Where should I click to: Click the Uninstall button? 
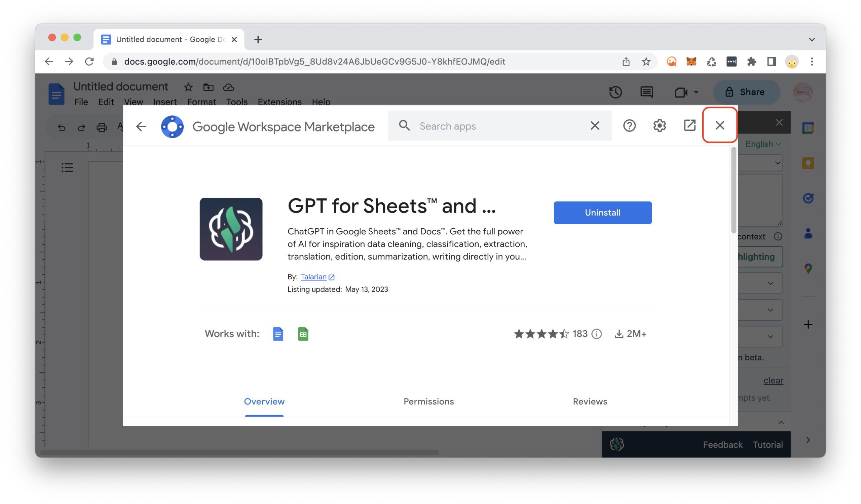pyautogui.click(x=602, y=212)
